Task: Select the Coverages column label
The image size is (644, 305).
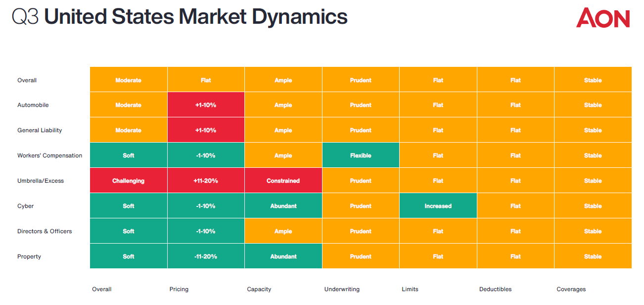Action: [x=571, y=289]
